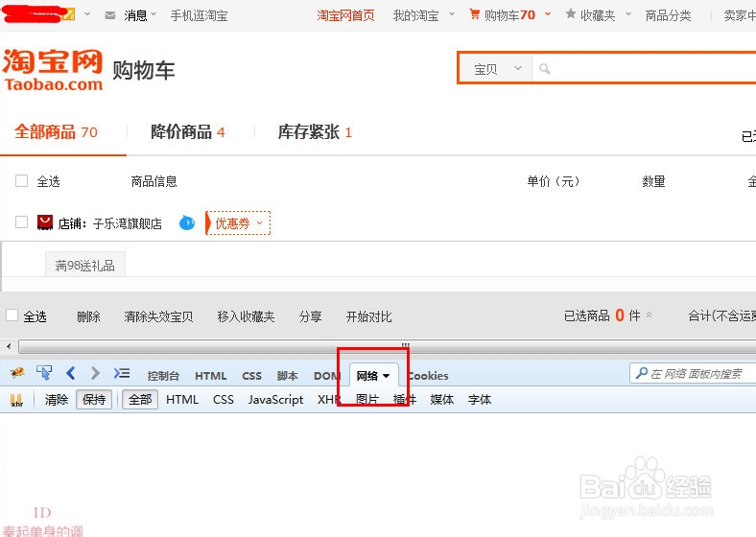
Task: Click 清除失效宝贝 link
Action: point(158,316)
